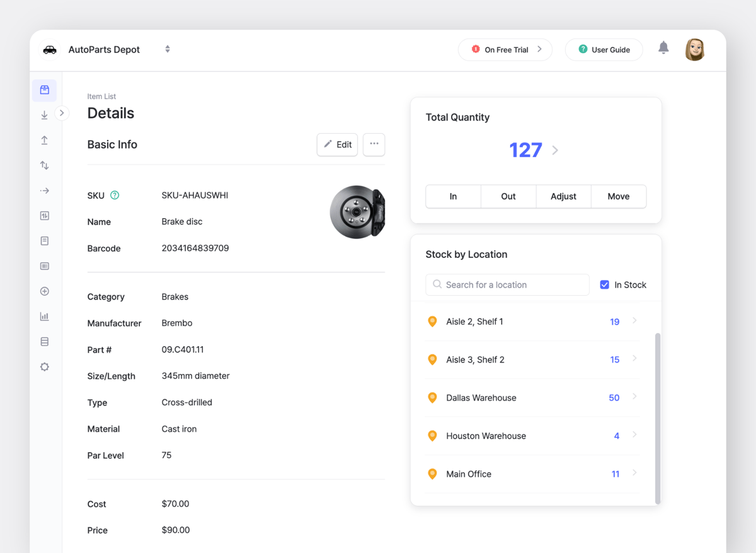Click quantity 4 for Houston Warehouse
756x553 pixels.
[617, 436]
